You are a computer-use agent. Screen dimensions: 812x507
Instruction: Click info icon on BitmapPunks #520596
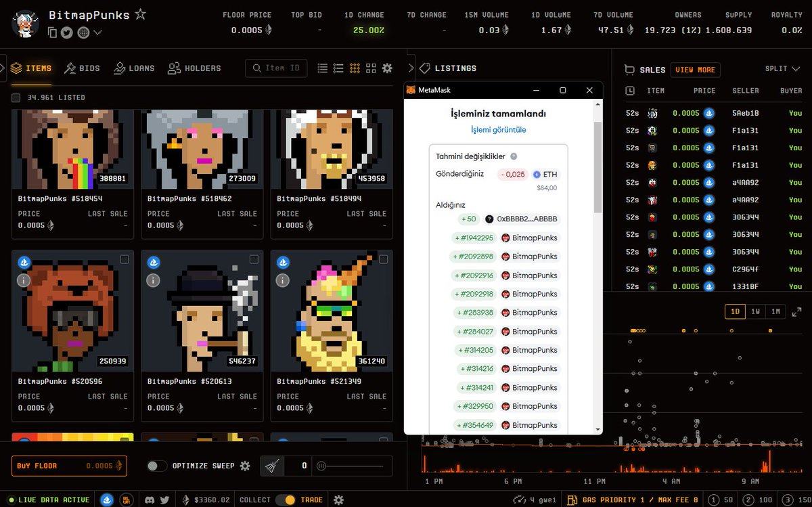23,280
